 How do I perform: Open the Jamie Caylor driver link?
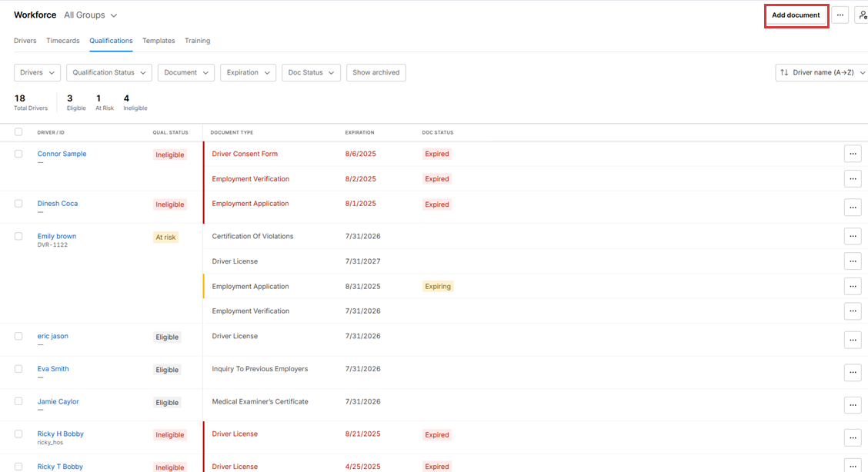click(x=58, y=401)
